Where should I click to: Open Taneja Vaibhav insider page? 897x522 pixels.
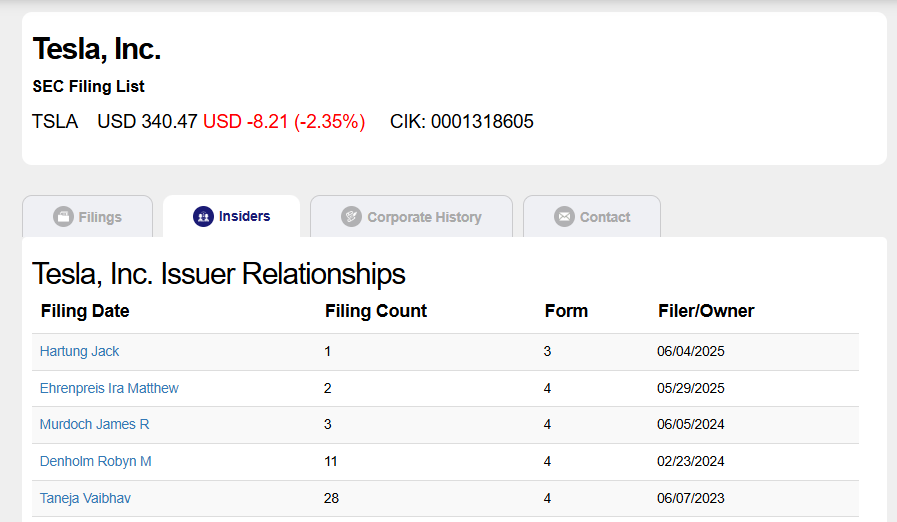85,498
